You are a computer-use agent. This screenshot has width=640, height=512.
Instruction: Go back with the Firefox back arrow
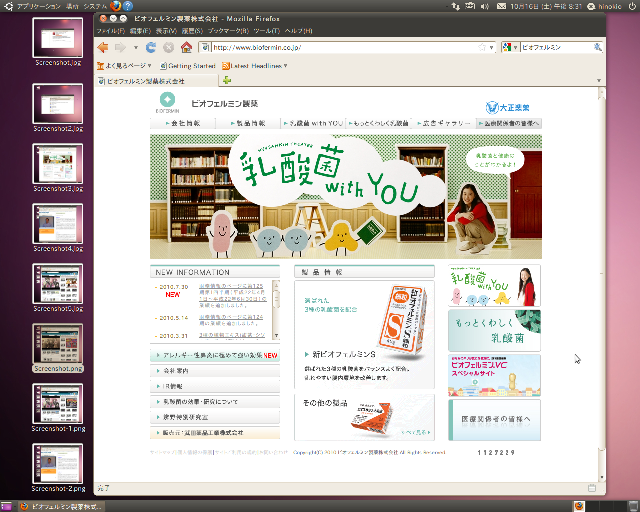pyautogui.click(x=103, y=47)
